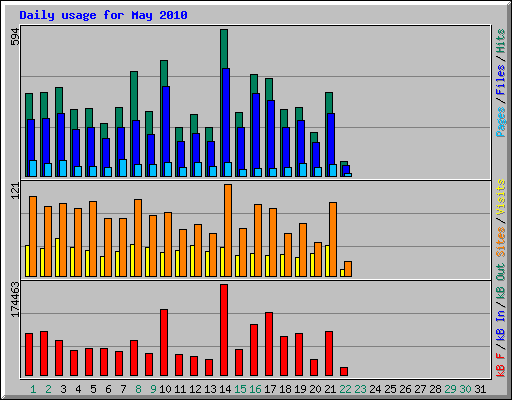
Task: Click day 5 on the x-axis
Action: [x=93, y=389]
